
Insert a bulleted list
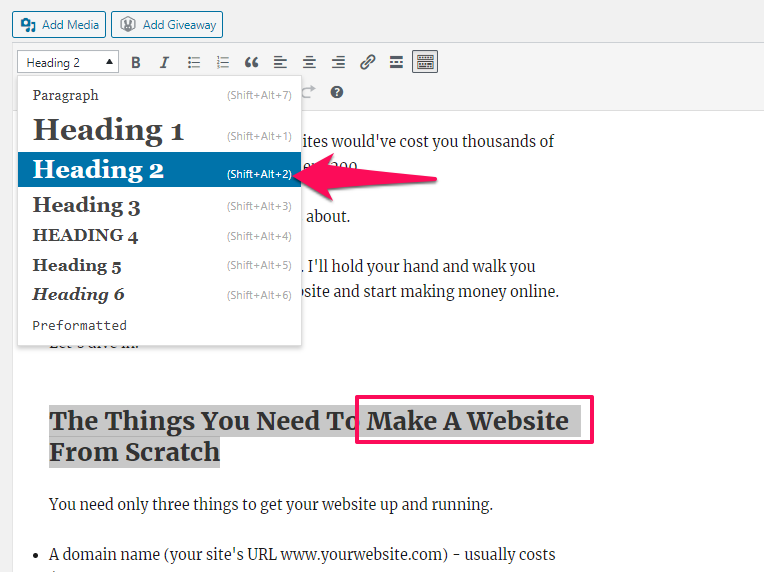click(194, 62)
